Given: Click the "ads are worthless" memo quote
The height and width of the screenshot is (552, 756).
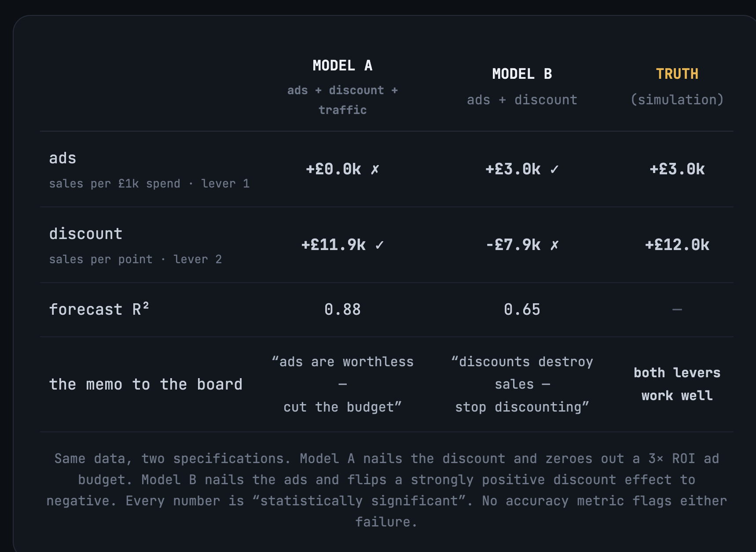Looking at the screenshot, I should pyautogui.click(x=342, y=384).
